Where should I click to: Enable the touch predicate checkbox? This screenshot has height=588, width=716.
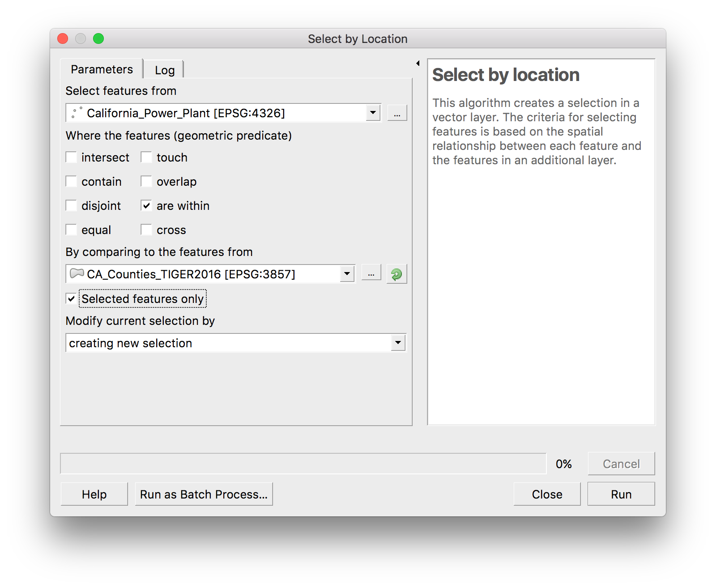146,157
